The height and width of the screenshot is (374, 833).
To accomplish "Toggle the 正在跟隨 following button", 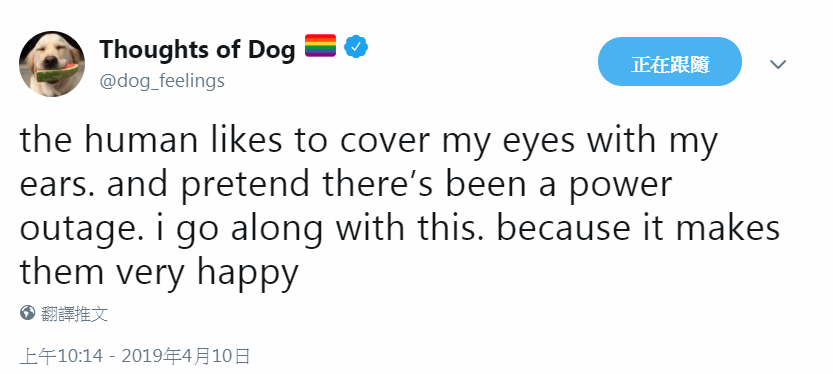I will point(669,62).
